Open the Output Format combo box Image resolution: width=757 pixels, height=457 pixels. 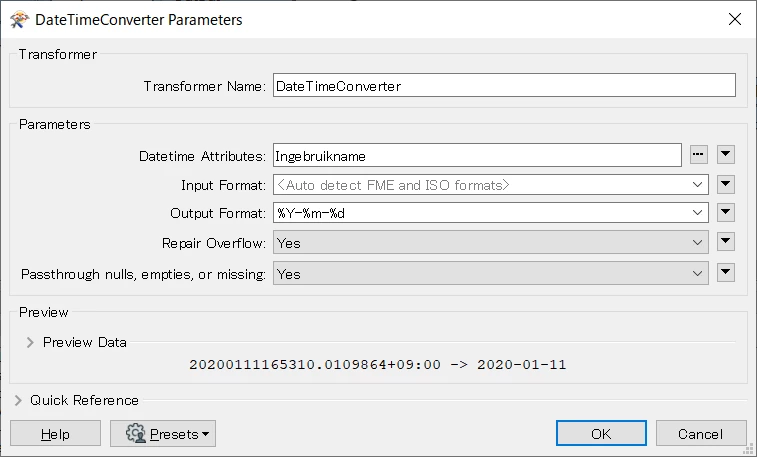491,213
